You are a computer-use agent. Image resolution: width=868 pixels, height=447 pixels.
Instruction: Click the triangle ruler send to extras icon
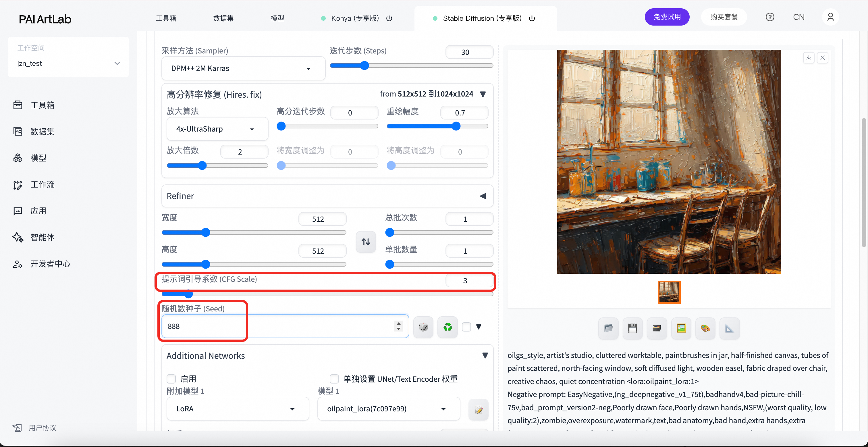(x=730, y=328)
